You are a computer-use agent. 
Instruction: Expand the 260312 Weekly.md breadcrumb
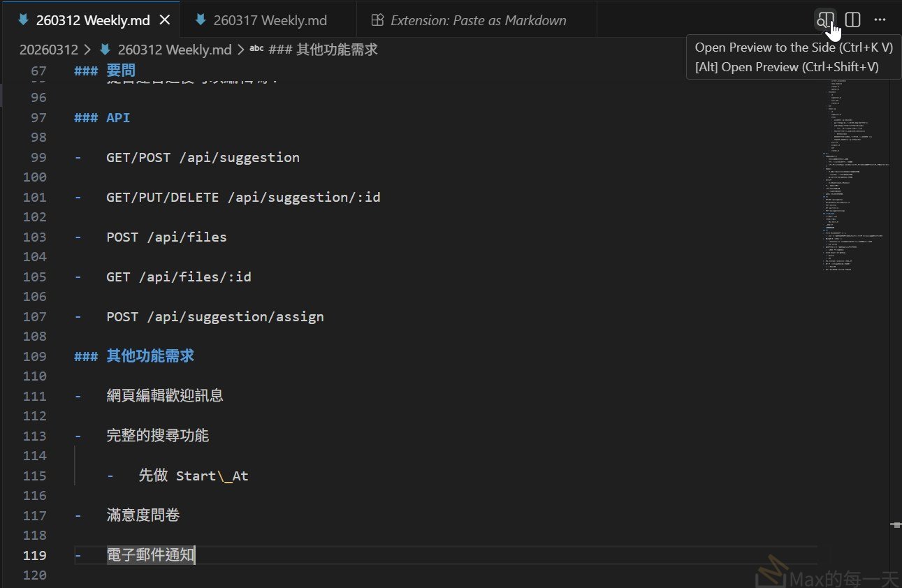(x=175, y=50)
